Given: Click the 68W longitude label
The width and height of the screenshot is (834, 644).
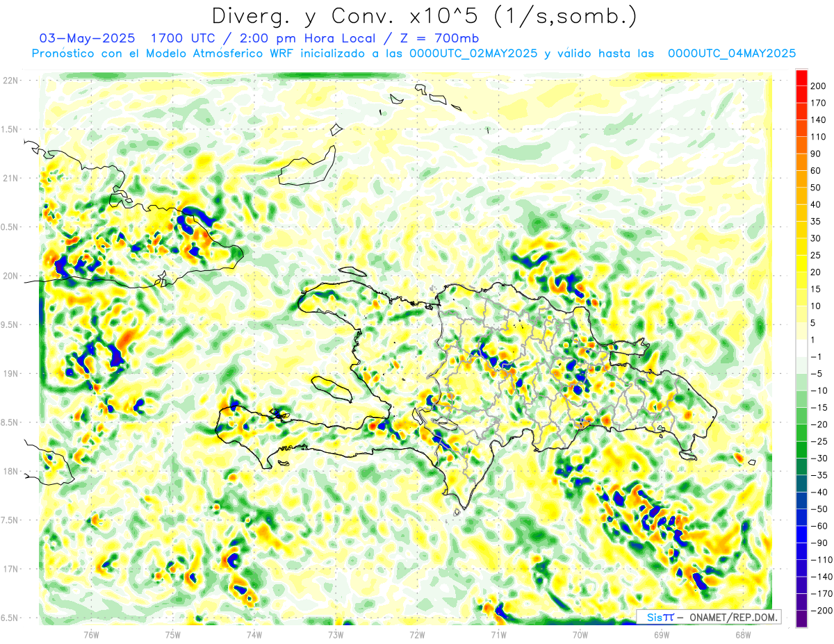Looking at the screenshot, I should tap(743, 634).
